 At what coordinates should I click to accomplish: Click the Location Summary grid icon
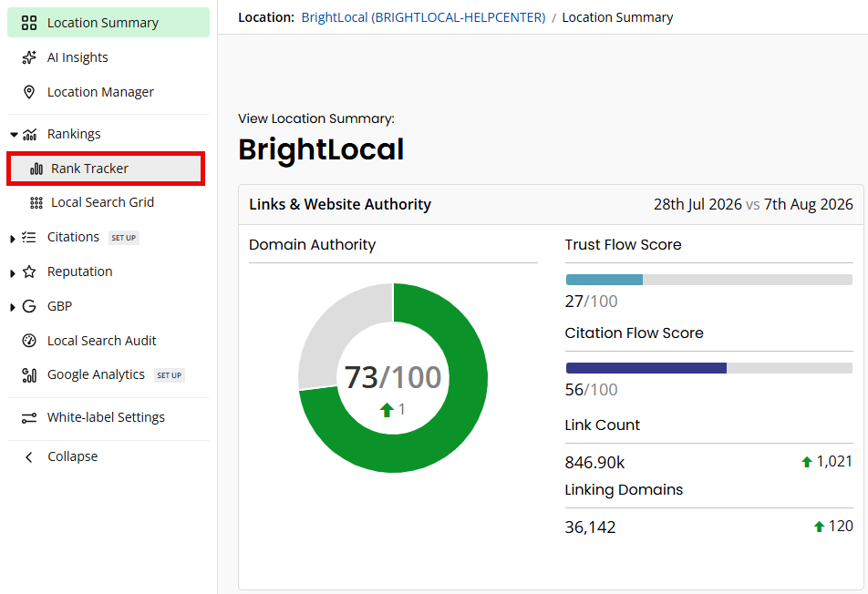[29, 23]
